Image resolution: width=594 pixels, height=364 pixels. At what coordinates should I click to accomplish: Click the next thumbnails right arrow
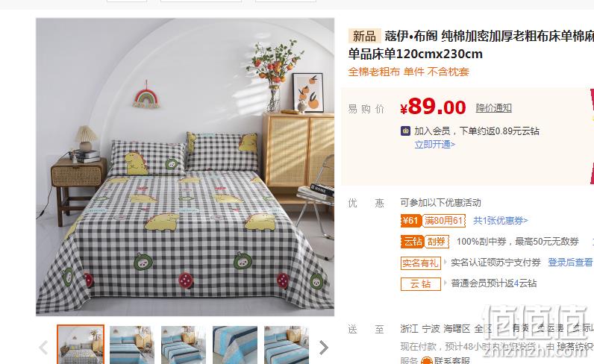click(324, 347)
